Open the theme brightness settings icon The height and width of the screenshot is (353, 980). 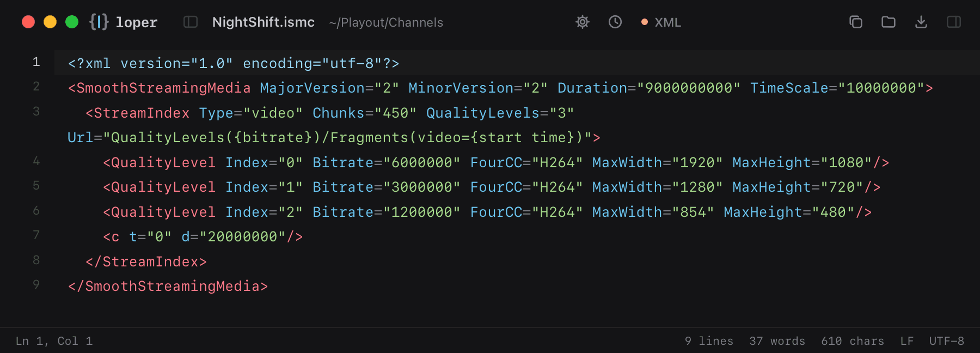pos(583,22)
